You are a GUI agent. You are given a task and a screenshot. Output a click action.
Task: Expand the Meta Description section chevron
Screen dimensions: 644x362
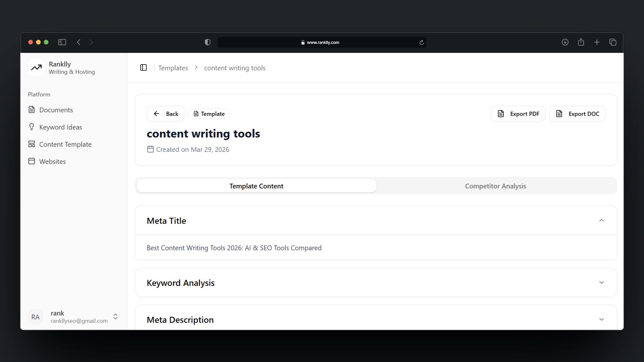pyautogui.click(x=601, y=319)
